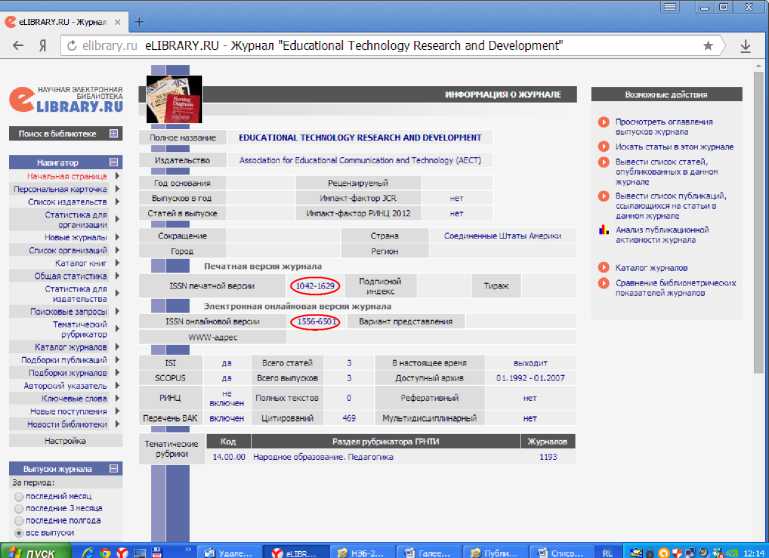Click the journal cover thumbnail image
This screenshot has width=769, height=558.
click(174, 99)
